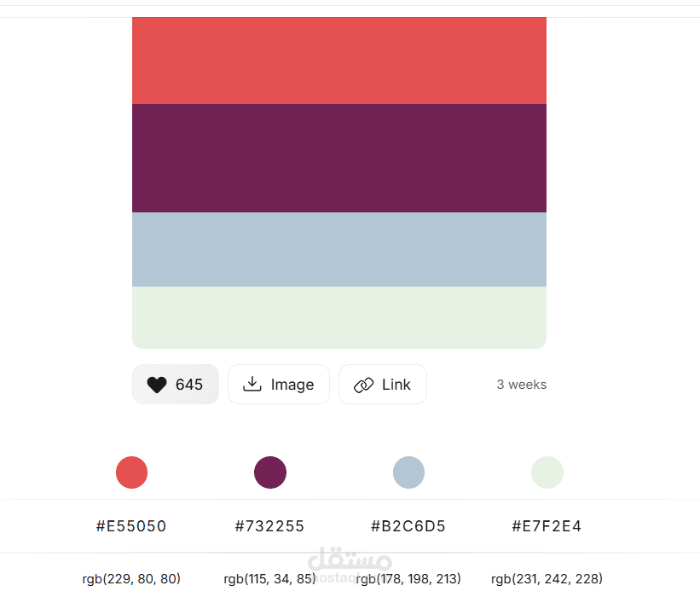Click the download icon beside Image
Viewport: 700px width, 597px height.
252,384
